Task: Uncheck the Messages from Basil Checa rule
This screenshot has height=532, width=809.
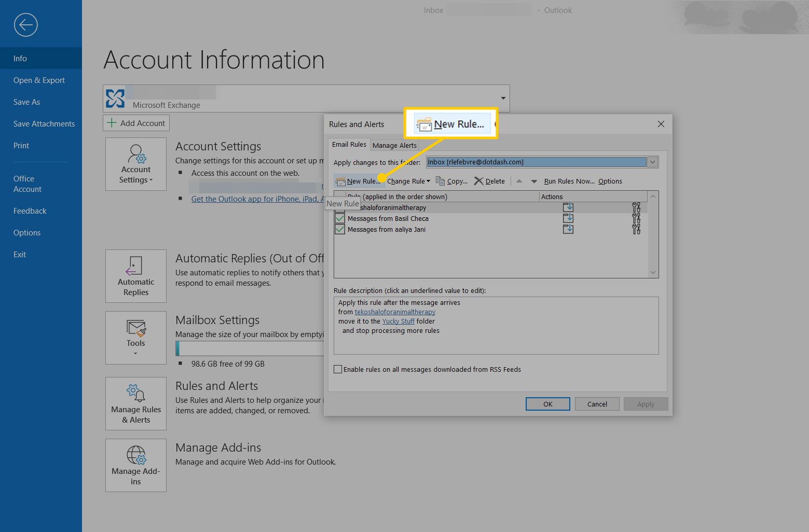Action: (x=340, y=218)
